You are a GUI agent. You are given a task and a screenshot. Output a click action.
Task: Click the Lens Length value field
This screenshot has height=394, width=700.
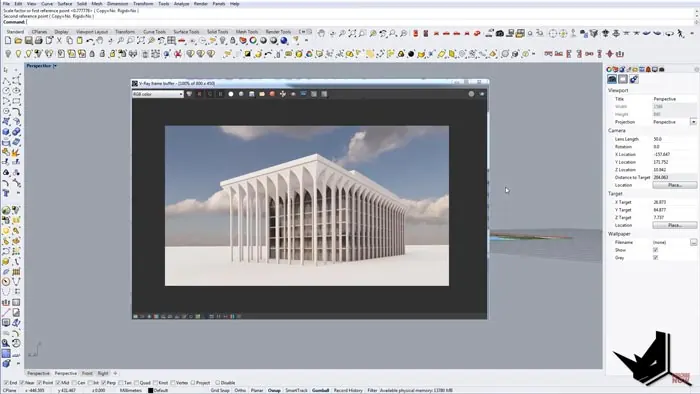(674, 139)
